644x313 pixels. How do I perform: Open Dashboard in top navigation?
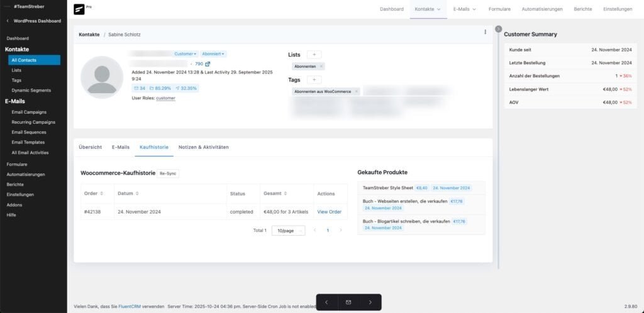tap(391, 9)
